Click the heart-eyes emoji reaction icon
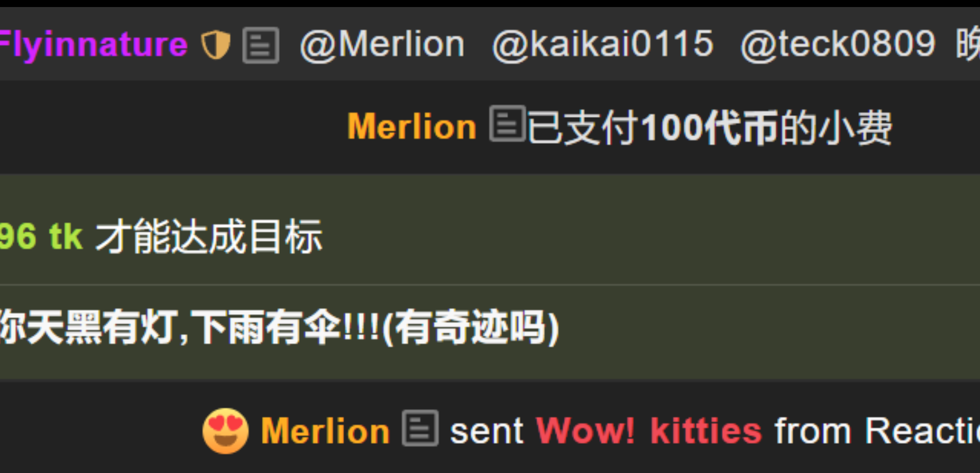This screenshot has height=473, width=980. point(225,430)
